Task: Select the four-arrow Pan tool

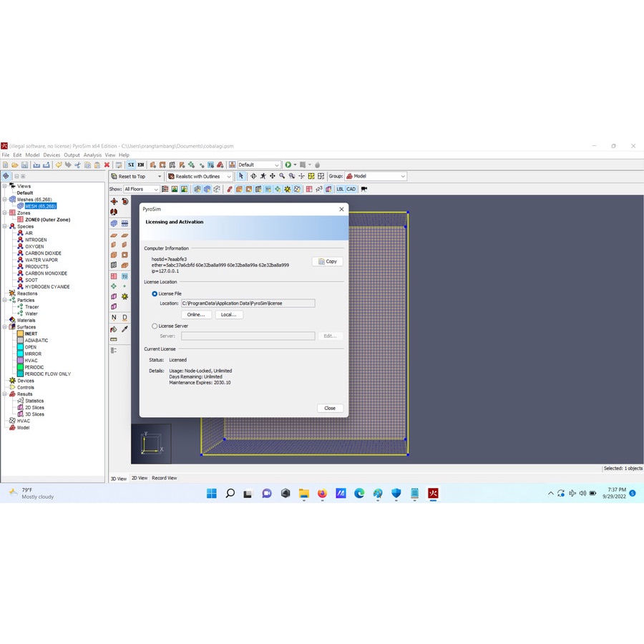Action: (273, 176)
